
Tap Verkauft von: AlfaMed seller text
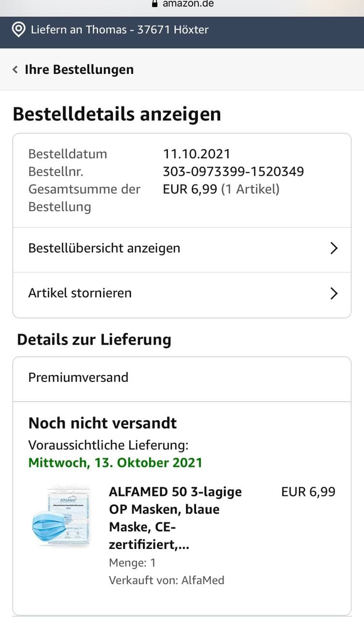point(167,580)
